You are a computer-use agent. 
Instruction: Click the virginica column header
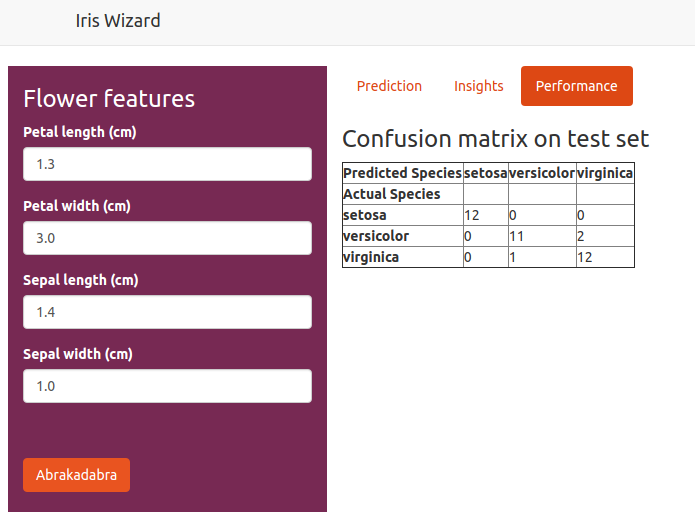pyautogui.click(x=605, y=173)
